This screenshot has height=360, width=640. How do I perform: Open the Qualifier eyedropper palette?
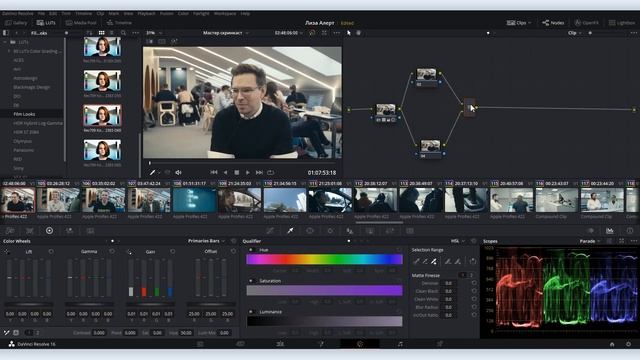[x=290, y=231]
